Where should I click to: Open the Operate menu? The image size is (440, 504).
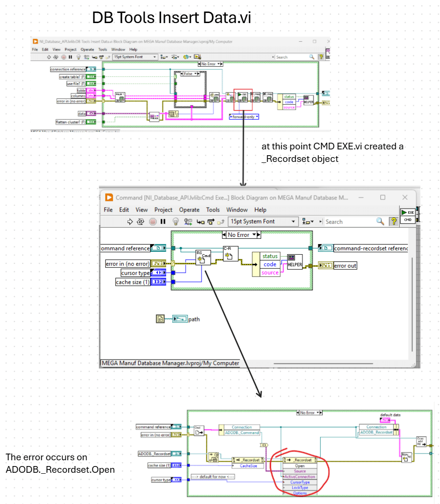(x=189, y=210)
